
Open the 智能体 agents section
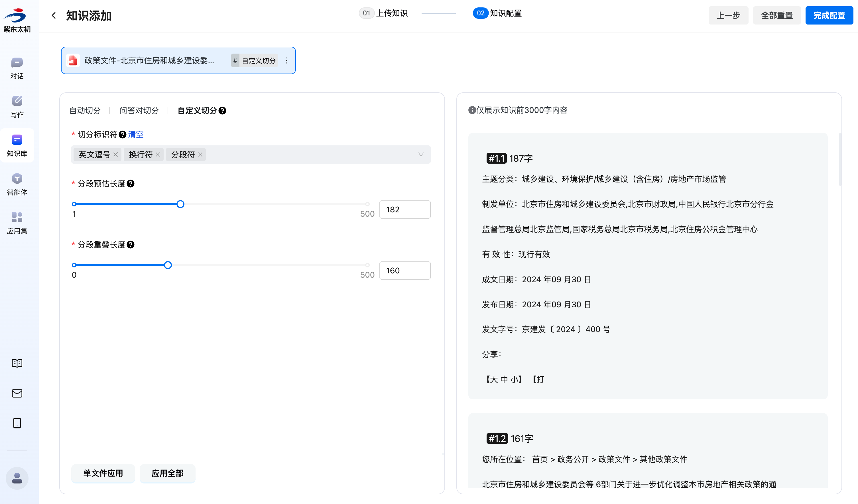point(17,184)
